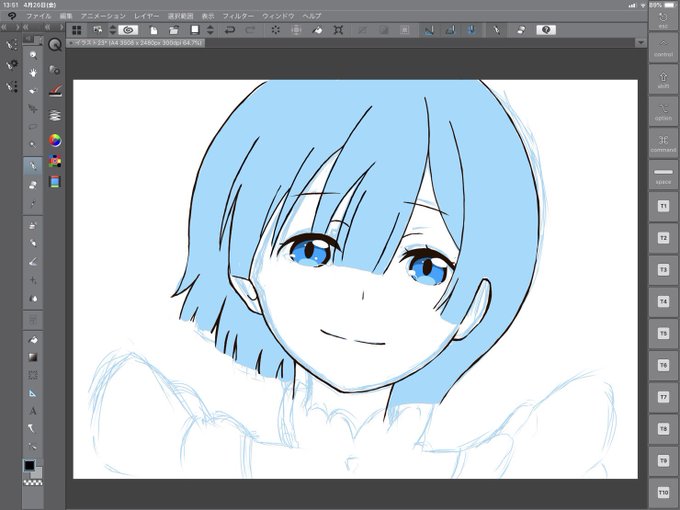Select the dashed Frame border tool
680x510 pixels.
point(33,375)
